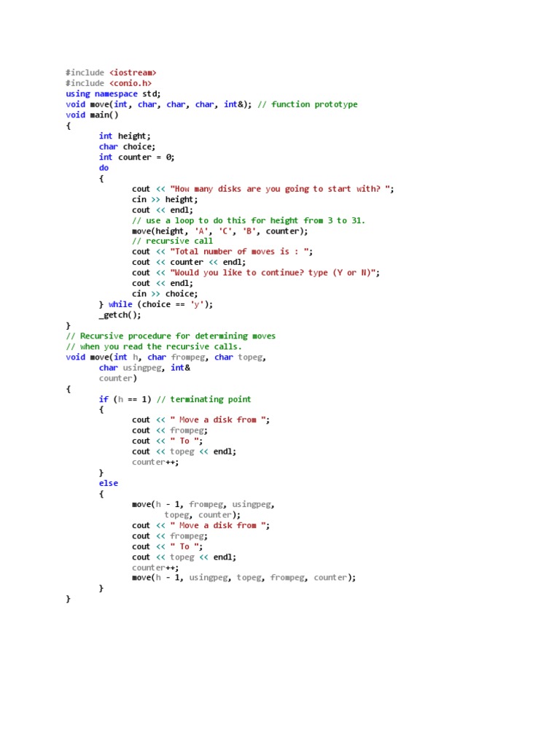Click the 'void main()' declaration

click(92, 115)
